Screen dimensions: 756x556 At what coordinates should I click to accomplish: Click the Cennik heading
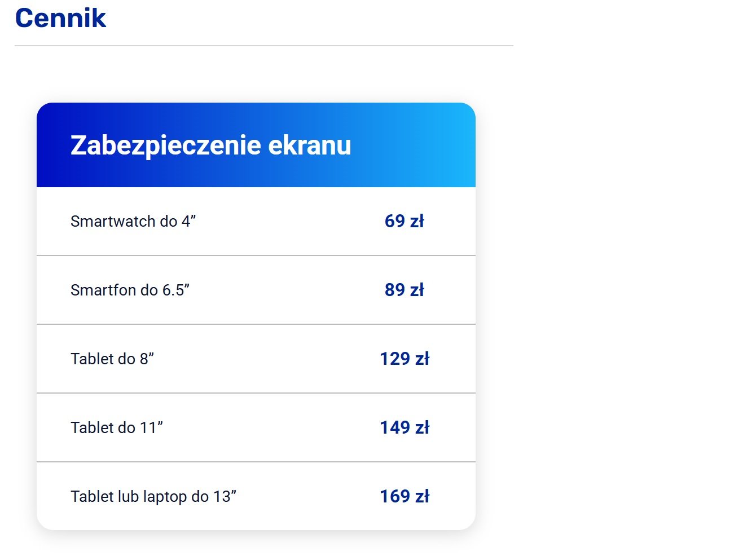pos(60,18)
